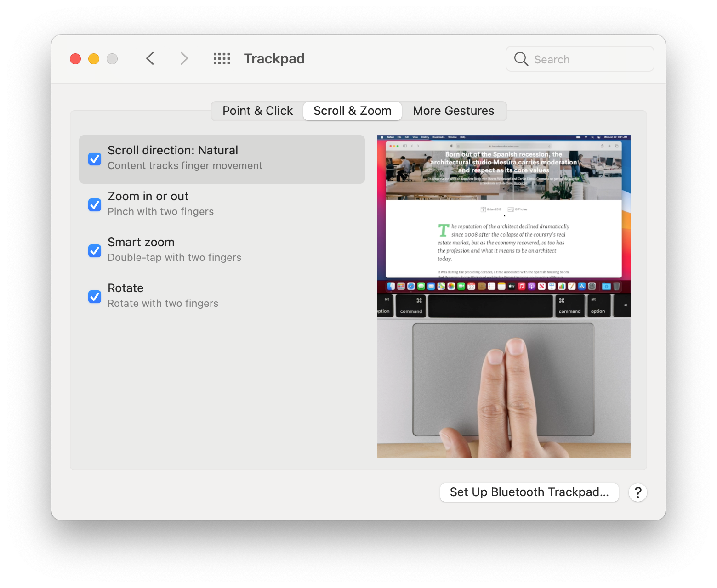Click the gray disabled zoom window button
The width and height of the screenshot is (717, 588).
[112, 59]
